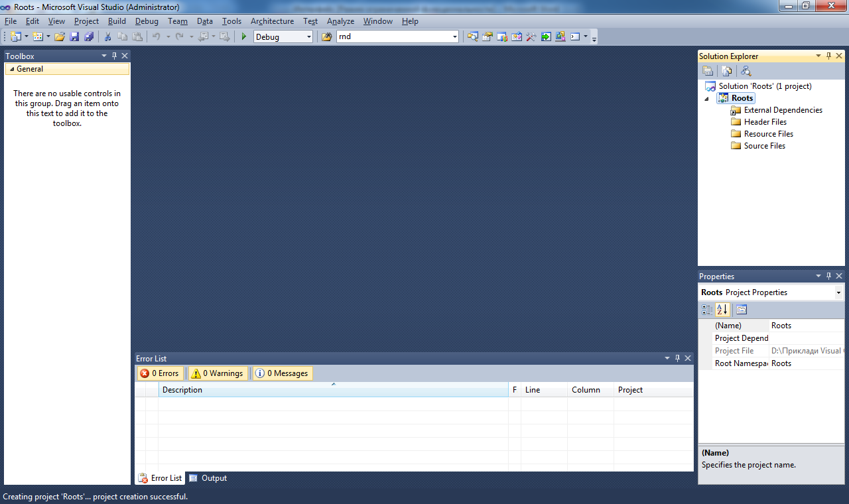The height and width of the screenshot is (504, 849).
Task: Click magnifier icon in Solution Explorer toolbar
Action: tap(746, 71)
